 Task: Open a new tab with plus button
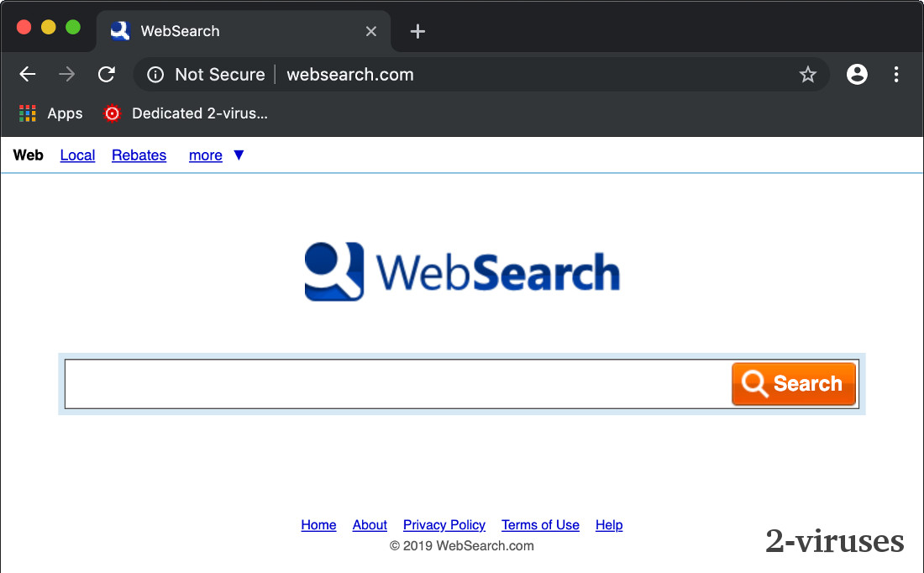coord(417,31)
